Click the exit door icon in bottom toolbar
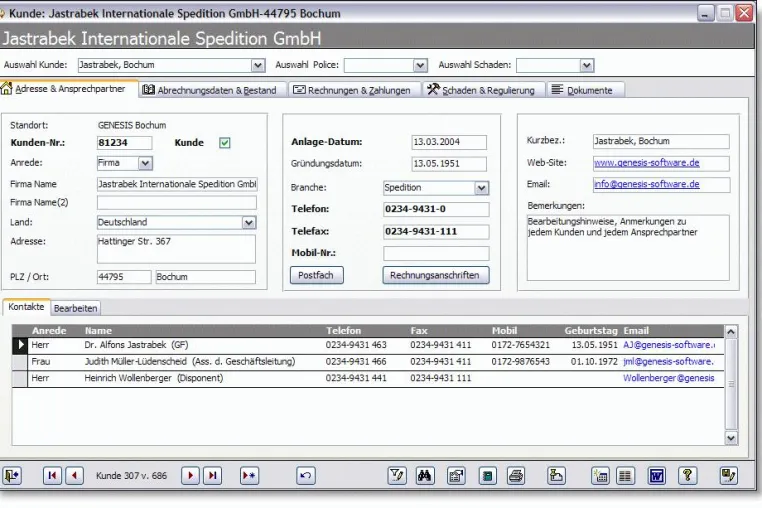 pyautogui.click(x=12, y=475)
